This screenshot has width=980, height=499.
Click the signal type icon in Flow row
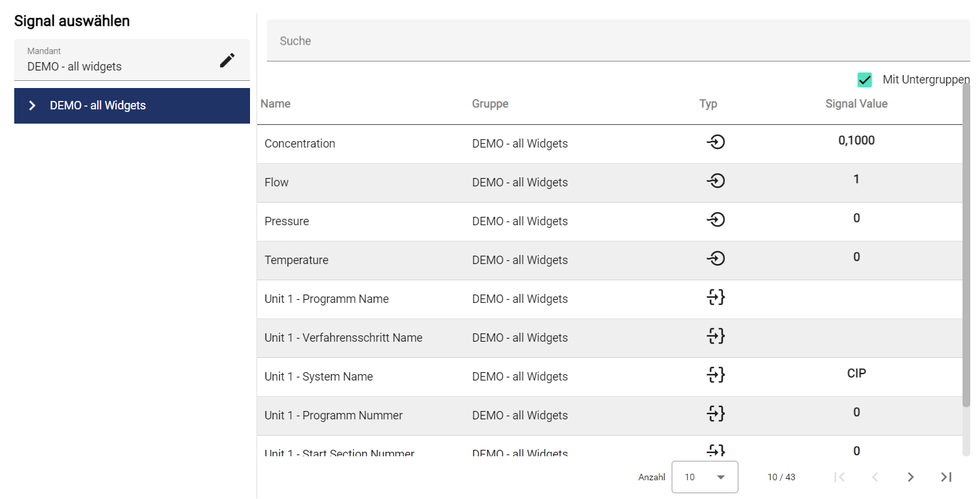715,181
